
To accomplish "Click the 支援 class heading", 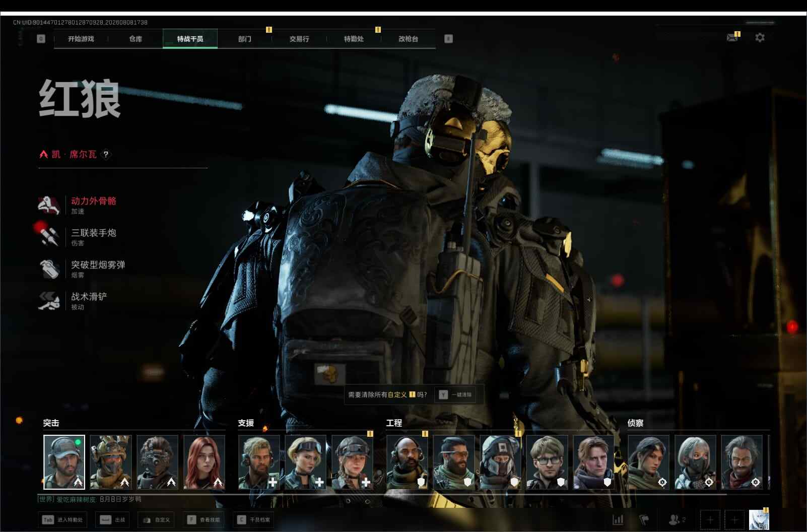I will pyautogui.click(x=246, y=423).
